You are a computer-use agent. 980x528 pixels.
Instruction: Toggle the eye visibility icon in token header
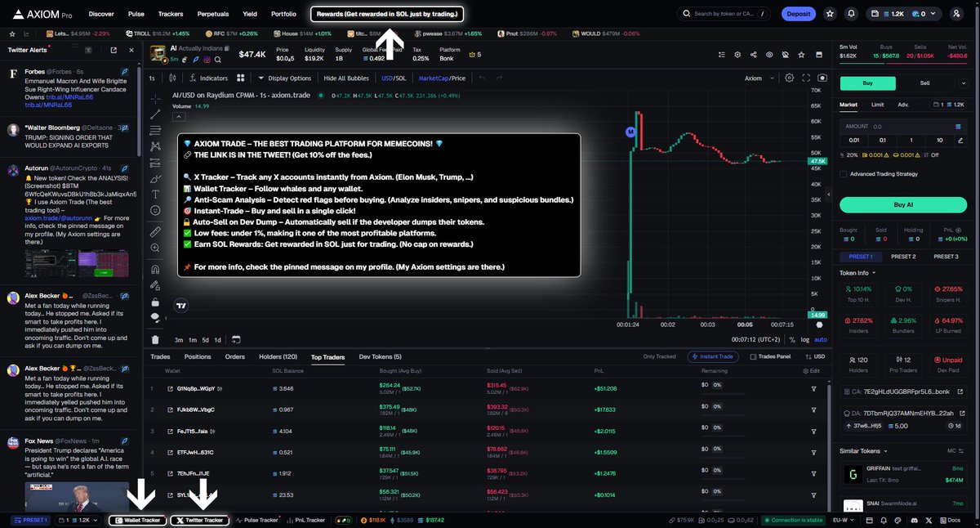pyautogui.click(x=769, y=55)
